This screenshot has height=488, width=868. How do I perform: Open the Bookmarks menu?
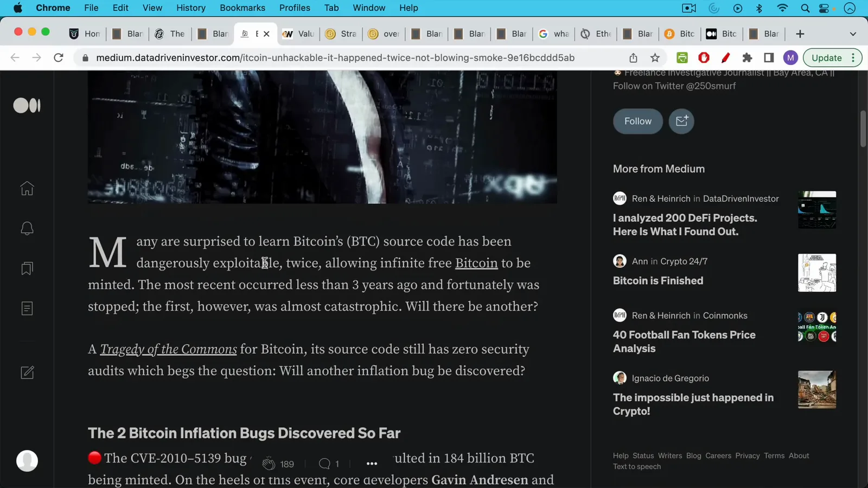pyautogui.click(x=242, y=8)
